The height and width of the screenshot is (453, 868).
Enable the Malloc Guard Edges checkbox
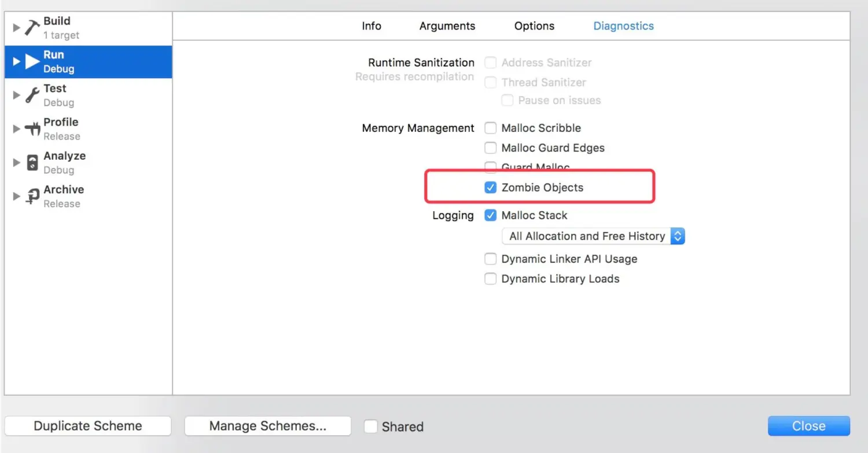pyautogui.click(x=490, y=148)
